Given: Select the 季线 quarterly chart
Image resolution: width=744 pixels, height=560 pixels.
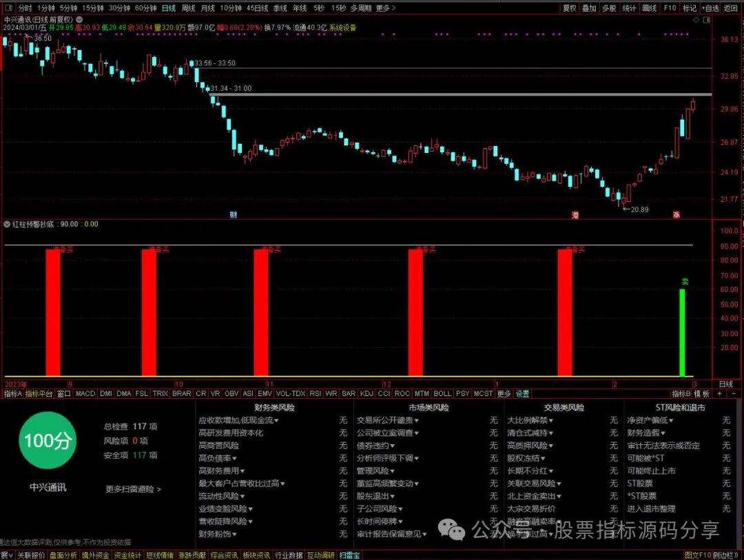Looking at the screenshot, I should [280, 8].
